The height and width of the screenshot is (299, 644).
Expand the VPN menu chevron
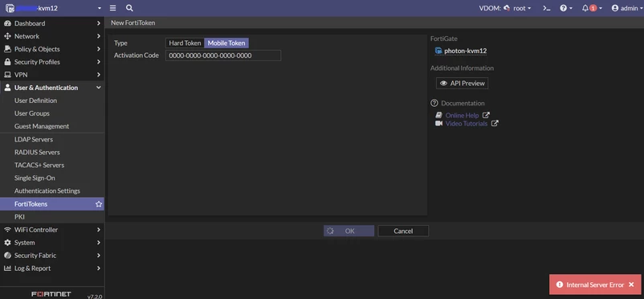pyautogui.click(x=99, y=75)
